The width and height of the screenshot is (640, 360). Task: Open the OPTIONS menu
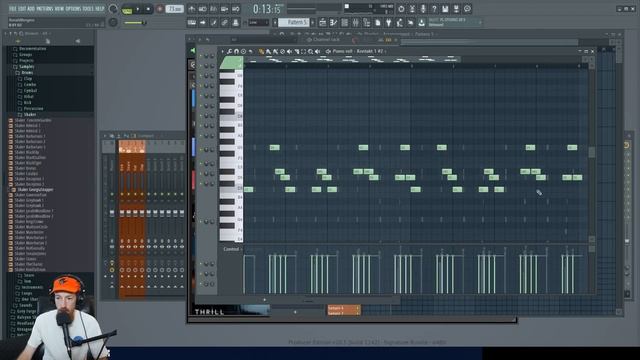click(x=73, y=9)
